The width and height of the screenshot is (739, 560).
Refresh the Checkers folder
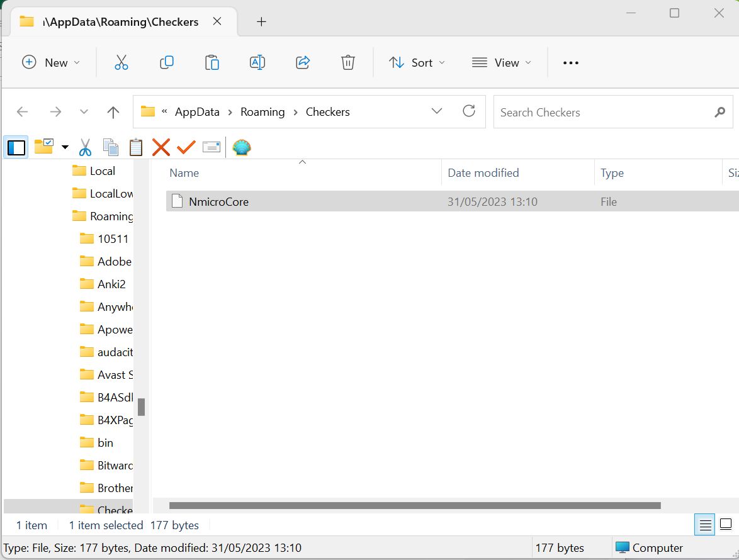469,111
